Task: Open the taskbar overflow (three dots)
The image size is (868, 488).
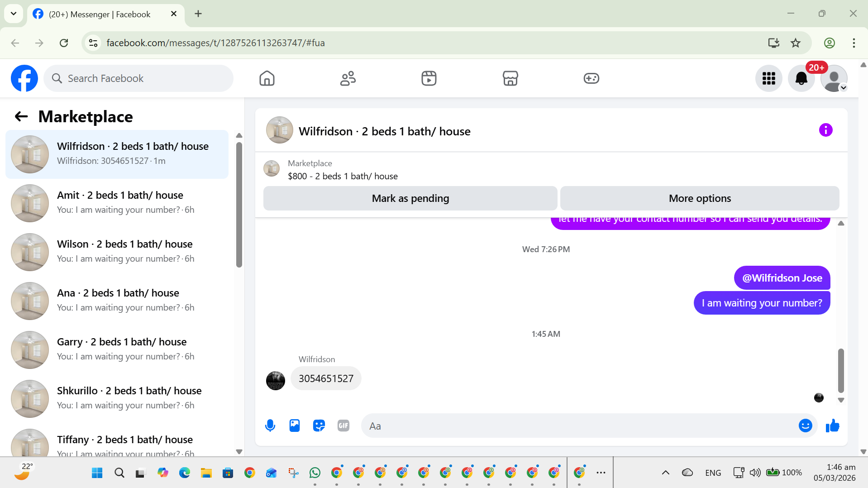Action: [x=601, y=473]
